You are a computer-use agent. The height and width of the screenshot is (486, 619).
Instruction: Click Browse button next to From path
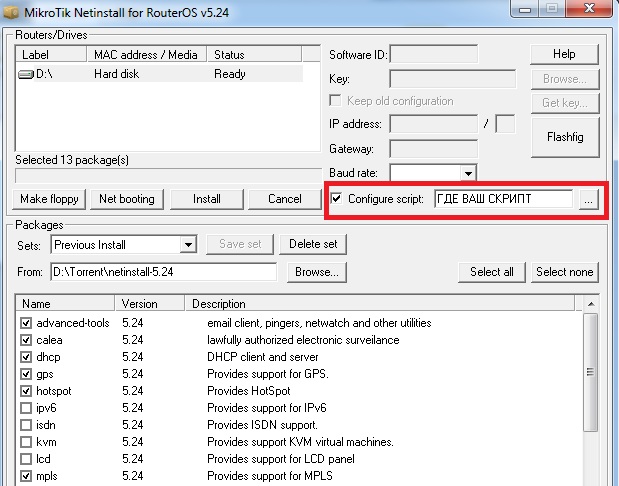[317, 272]
